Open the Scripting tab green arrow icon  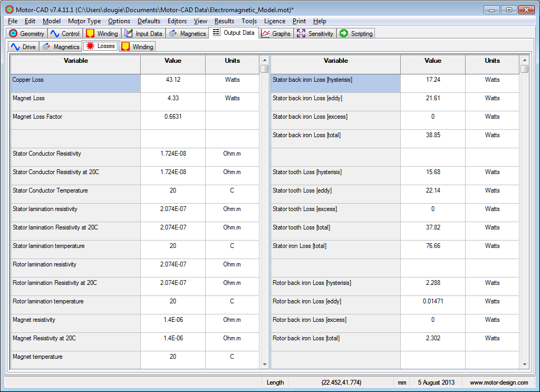pos(344,34)
